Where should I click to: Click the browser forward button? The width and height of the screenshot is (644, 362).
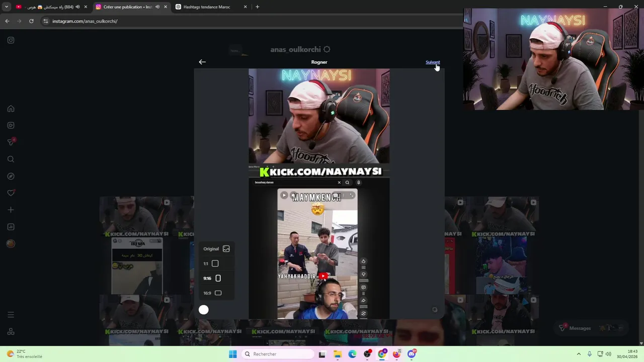point(19,21)
